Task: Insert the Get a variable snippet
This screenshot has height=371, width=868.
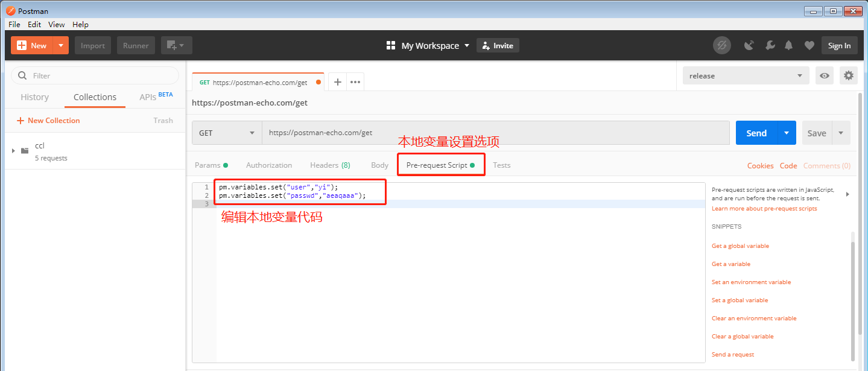Action: click(731, 264)
